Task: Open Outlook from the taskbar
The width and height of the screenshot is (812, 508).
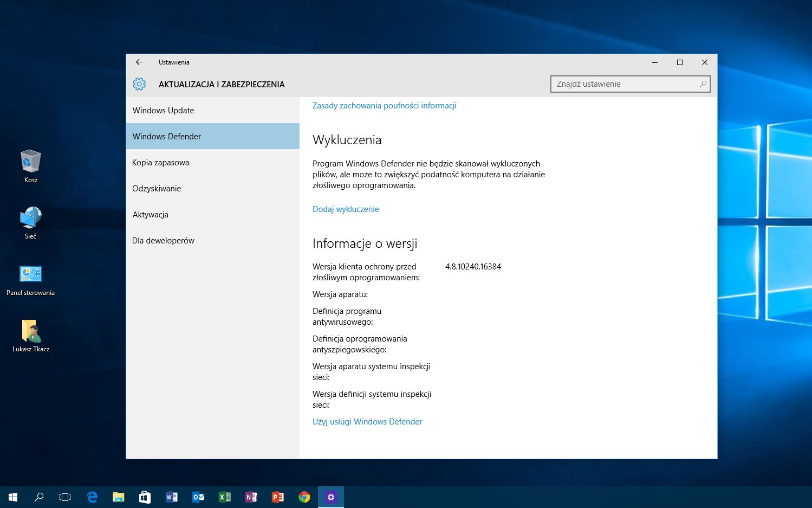Action: coord(198,497)
